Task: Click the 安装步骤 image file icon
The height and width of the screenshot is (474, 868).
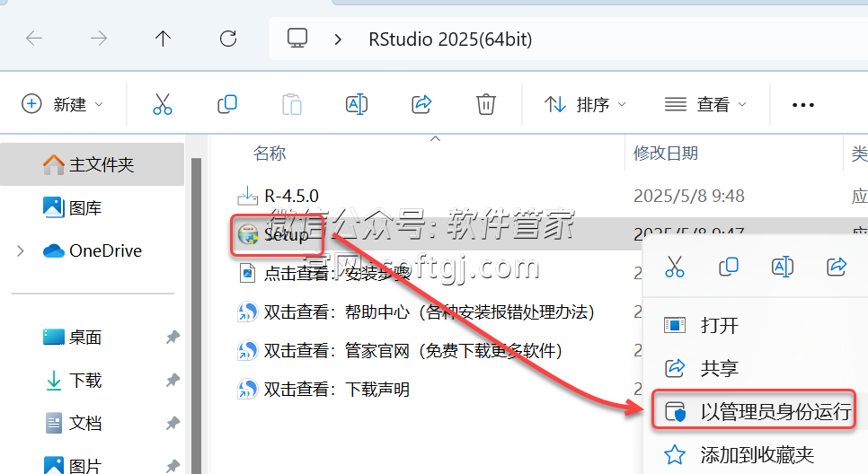Action: pyautogui.click(x=247, y=273)
